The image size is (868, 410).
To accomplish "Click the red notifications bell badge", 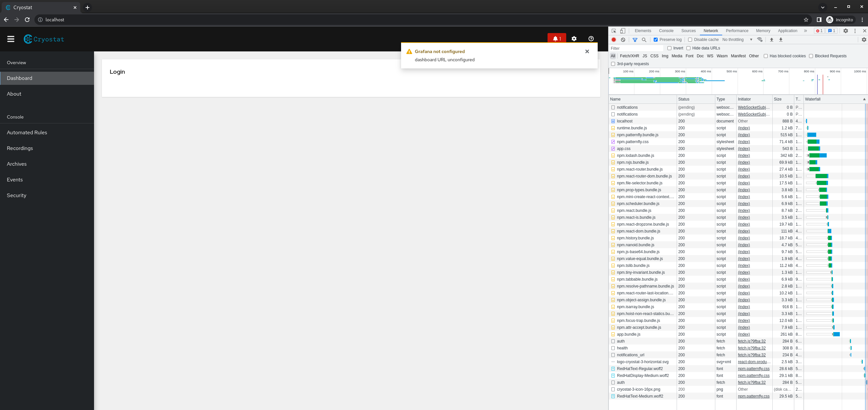I will [557, 38].
